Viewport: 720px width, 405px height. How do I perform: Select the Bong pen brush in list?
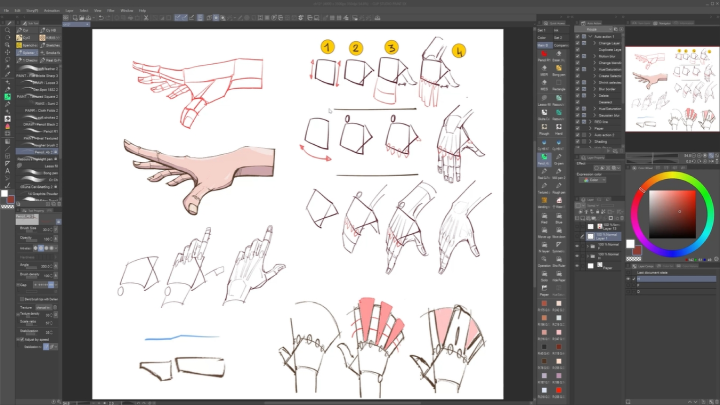(37, 173)
